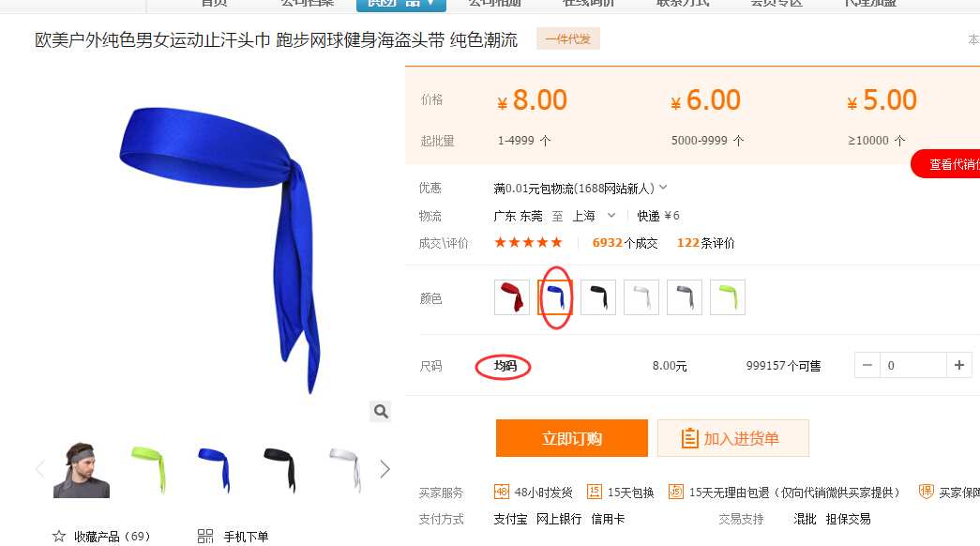Increase quantity with the plus button

959,365
